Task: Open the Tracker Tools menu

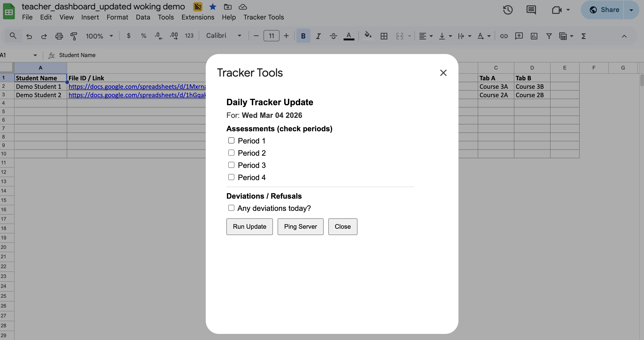Action: click(264, 17)
